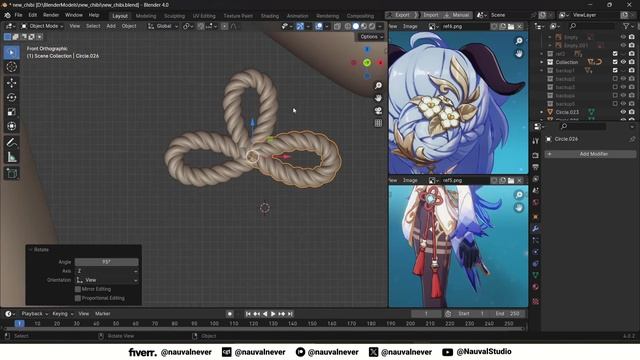Click the pan hand icon in ref4.png editor
Screen dimensions: 640x360
pyautogui.click(x=519, y=53)
